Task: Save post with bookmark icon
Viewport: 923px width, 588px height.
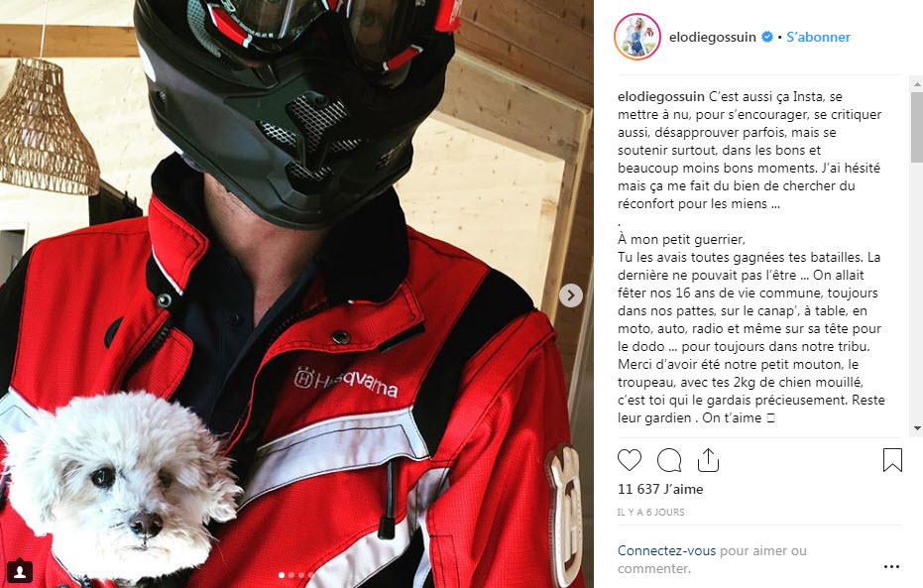Action: point(892,460)
